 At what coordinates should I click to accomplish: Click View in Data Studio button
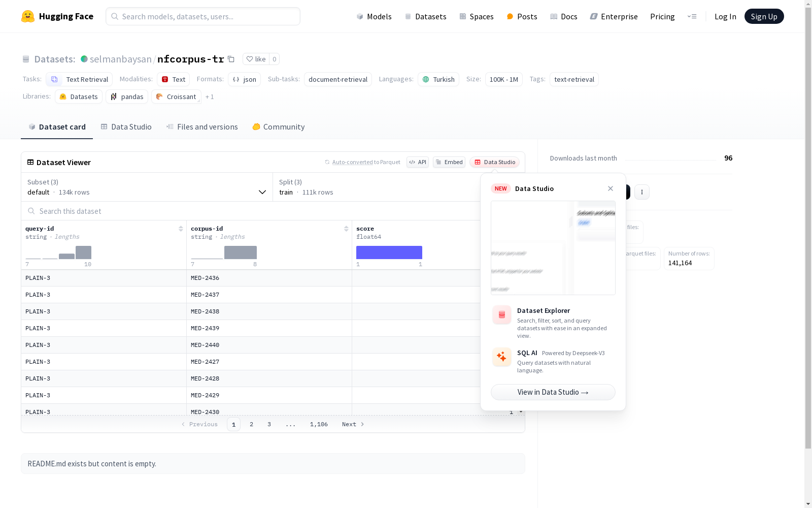coord(553,392)
